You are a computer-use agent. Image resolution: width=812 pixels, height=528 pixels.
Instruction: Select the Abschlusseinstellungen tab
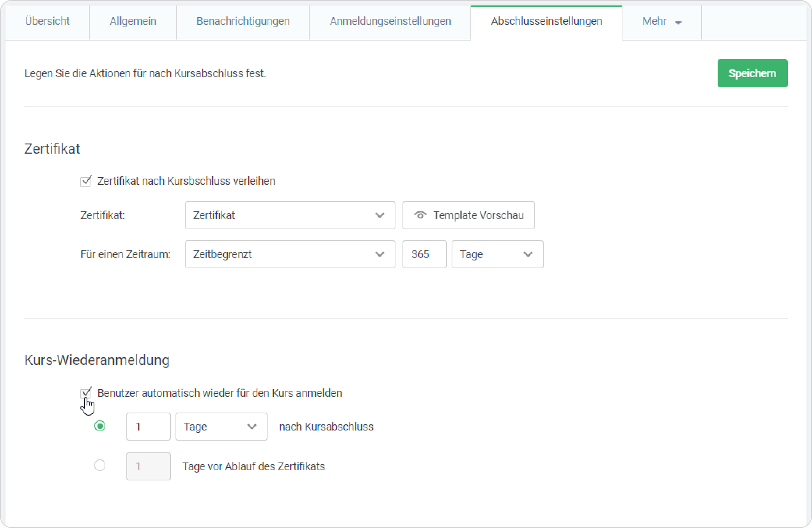(546, 21)
